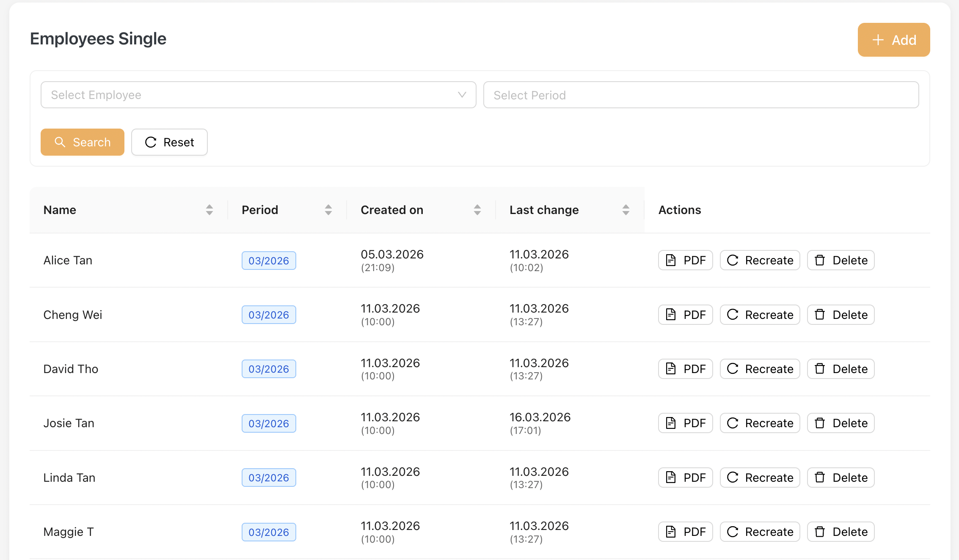This screenshot has width=959, height=560.
Task: Recreate Linda Tan's record
Action: point(760,478)
